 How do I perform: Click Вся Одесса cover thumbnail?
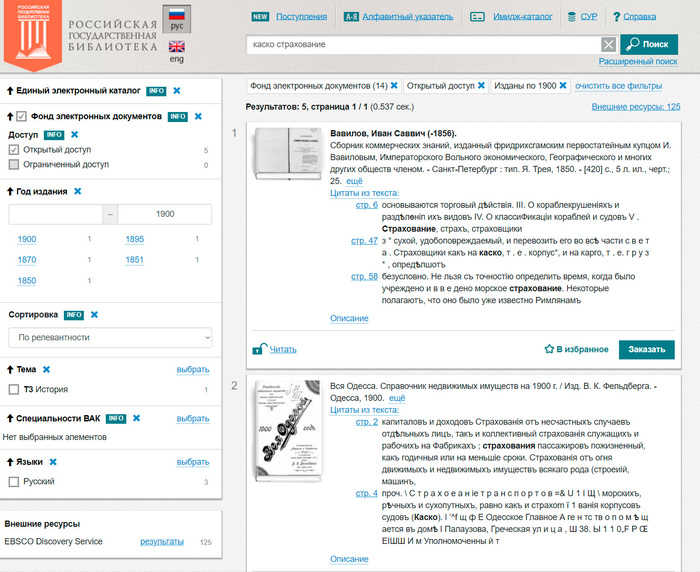[288, 430]
